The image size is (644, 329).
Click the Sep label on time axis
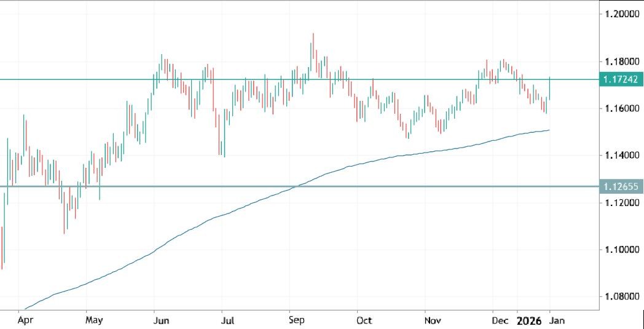[x=297, y=320]
